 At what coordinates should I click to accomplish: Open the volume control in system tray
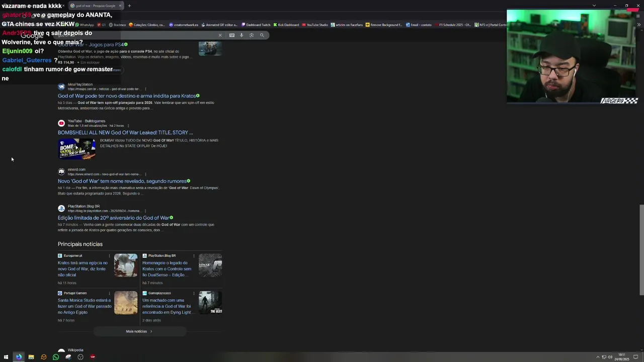pos(610,357)
